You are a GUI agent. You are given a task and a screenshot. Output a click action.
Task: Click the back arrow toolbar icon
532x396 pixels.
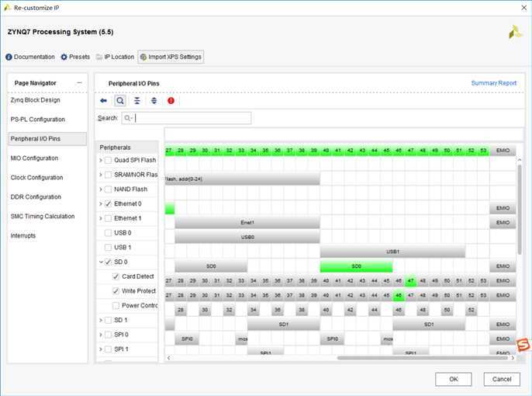pyautogui.click(x=103, y=100)
